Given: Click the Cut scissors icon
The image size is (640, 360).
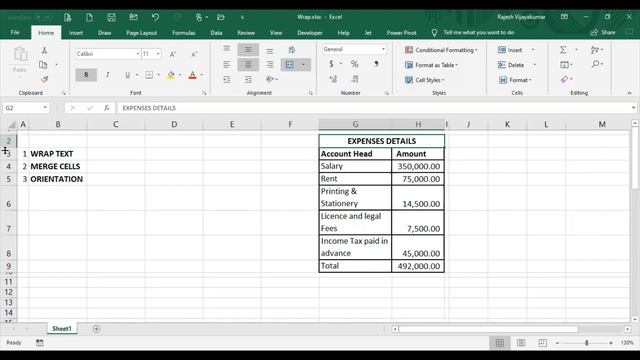Looking at the screenshot, I should [44, 50].
